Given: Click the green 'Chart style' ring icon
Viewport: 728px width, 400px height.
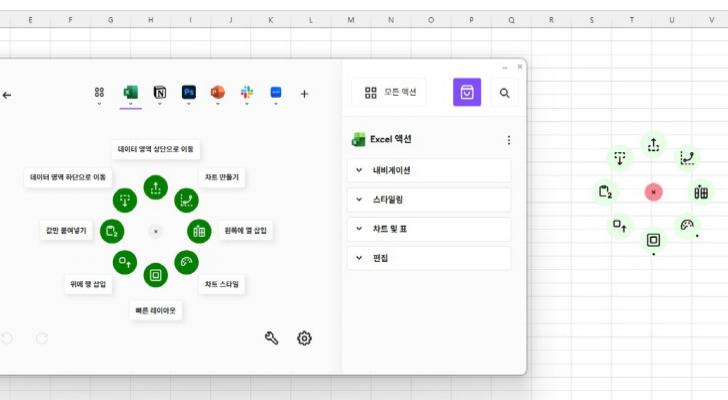Looking at the screenshot, I should point(186,262).
